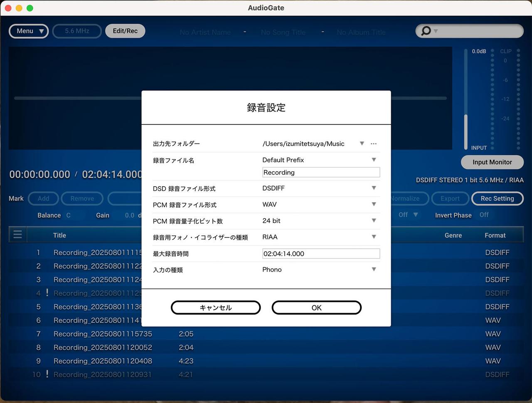Select the 最大録音時間 input field
This screenshot has height=403, width=532.
click(321, 253)
